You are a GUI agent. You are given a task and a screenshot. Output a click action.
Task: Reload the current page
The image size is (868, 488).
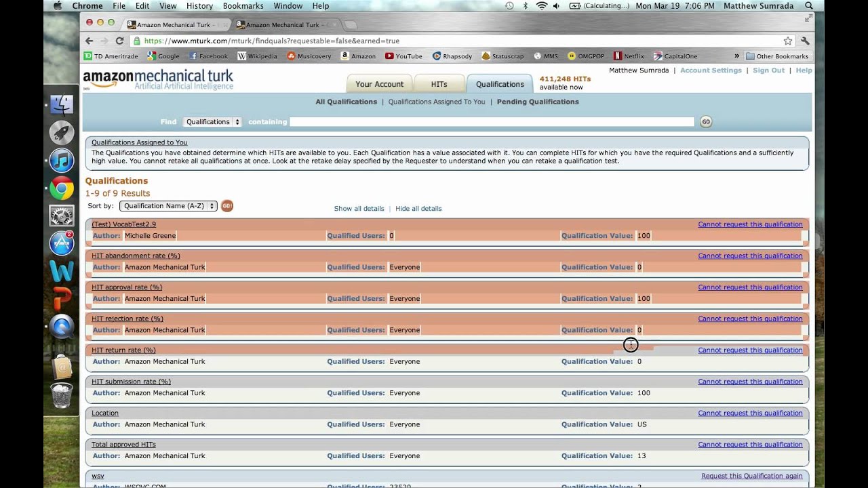(x=119, y=41)
